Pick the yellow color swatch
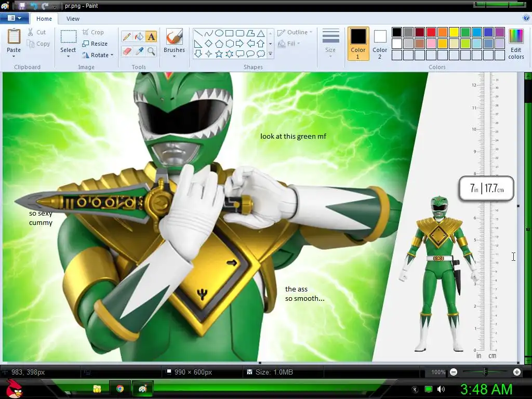The height and width of the screenshot is (399, 532). pyautogui.click(x=454, y=32)
